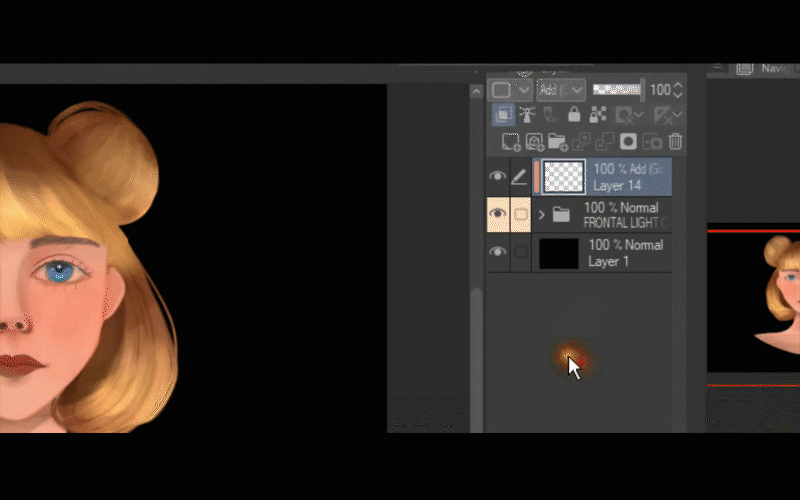Toggle Clip to Layer Below icon
Screen dimensions: 800x500
[x=503, y=114]
